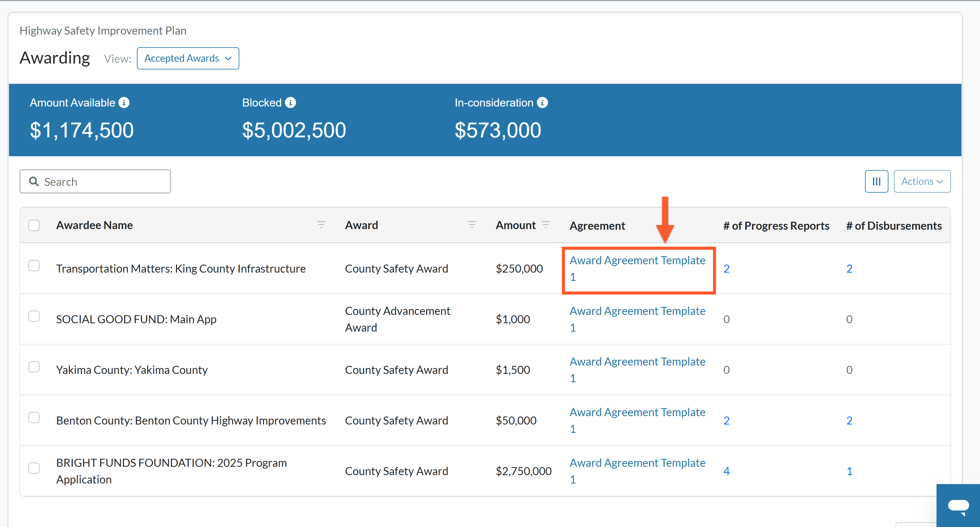Open Benton County progress reports count link

(726, 420)
